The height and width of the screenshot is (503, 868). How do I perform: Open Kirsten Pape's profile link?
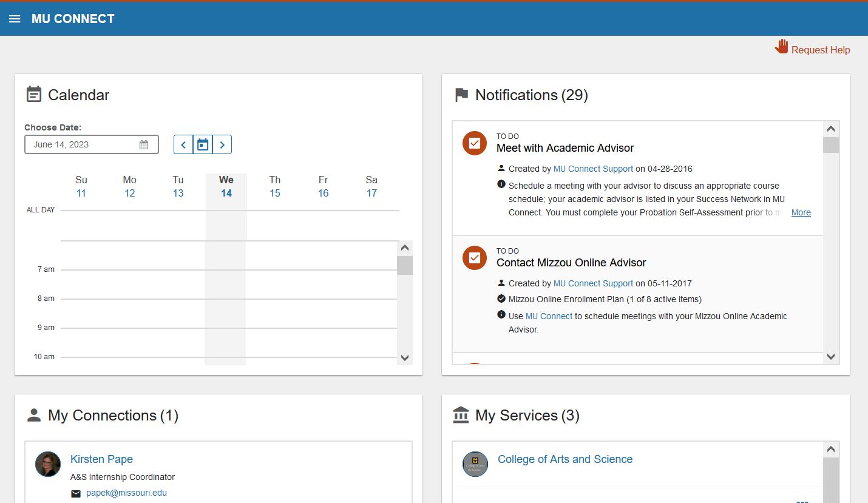click(101, 459)
